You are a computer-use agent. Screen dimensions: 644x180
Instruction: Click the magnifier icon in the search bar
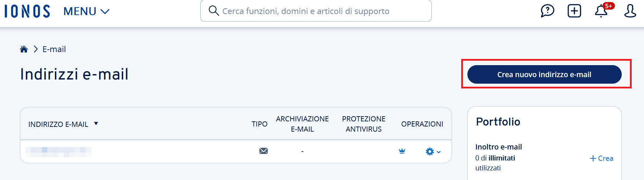click(214, 11)
